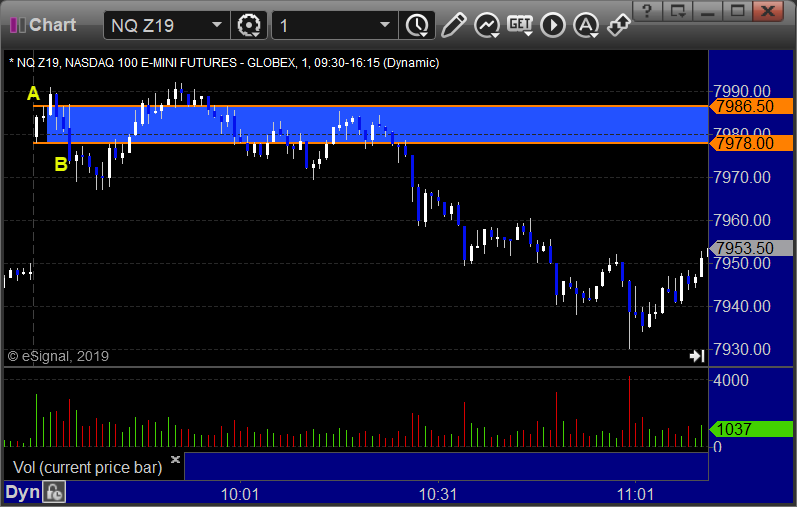Minimize the chart window
797x507 pixels.
pyautogui.click(x=708, y=11)
